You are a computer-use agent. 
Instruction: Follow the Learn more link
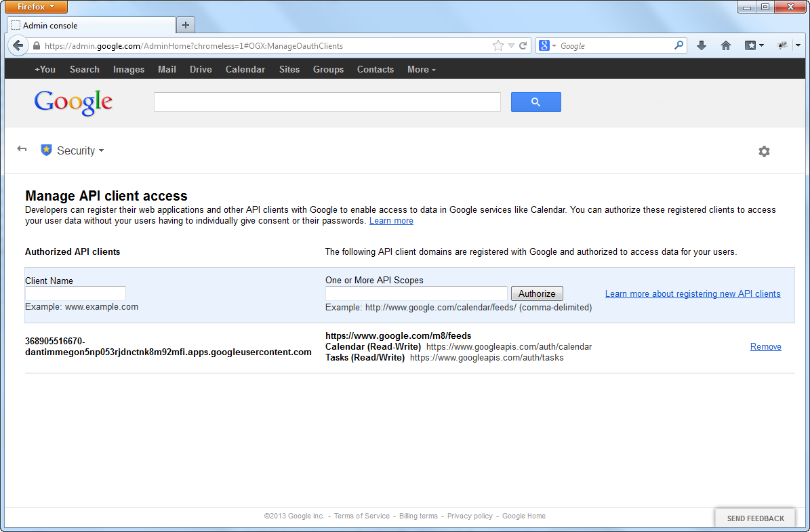[x=391, y=220]
